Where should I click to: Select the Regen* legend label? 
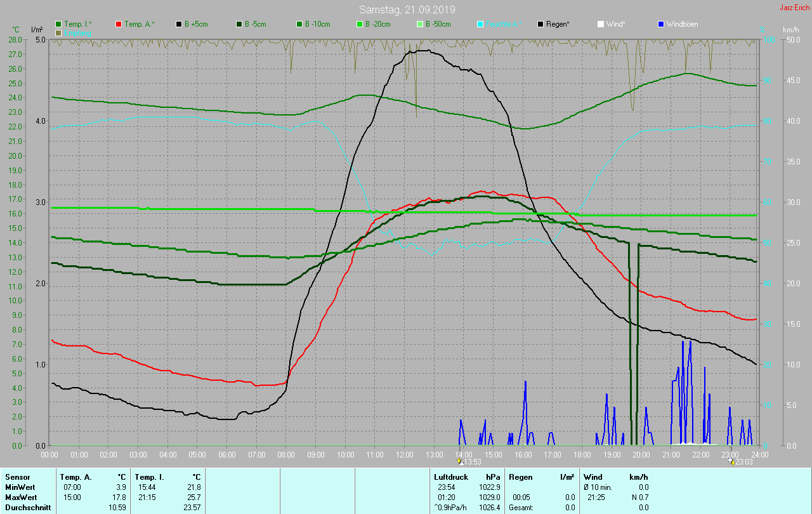coord(558,24)
